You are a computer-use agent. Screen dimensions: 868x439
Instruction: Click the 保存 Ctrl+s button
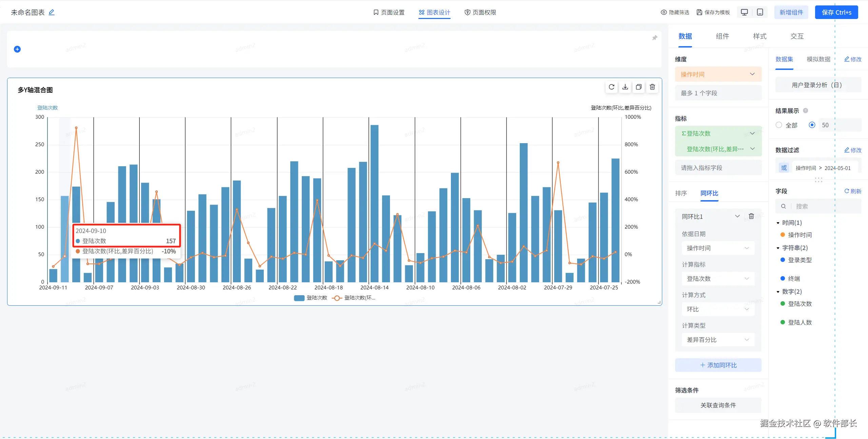pyautogui.click(x=836, y=13)
